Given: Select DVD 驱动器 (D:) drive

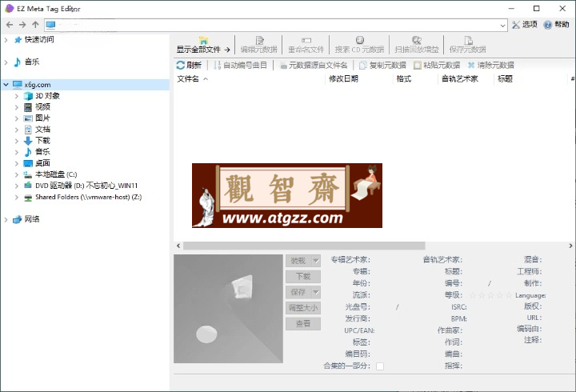Looking at the screenshot, I should [86, 186].
